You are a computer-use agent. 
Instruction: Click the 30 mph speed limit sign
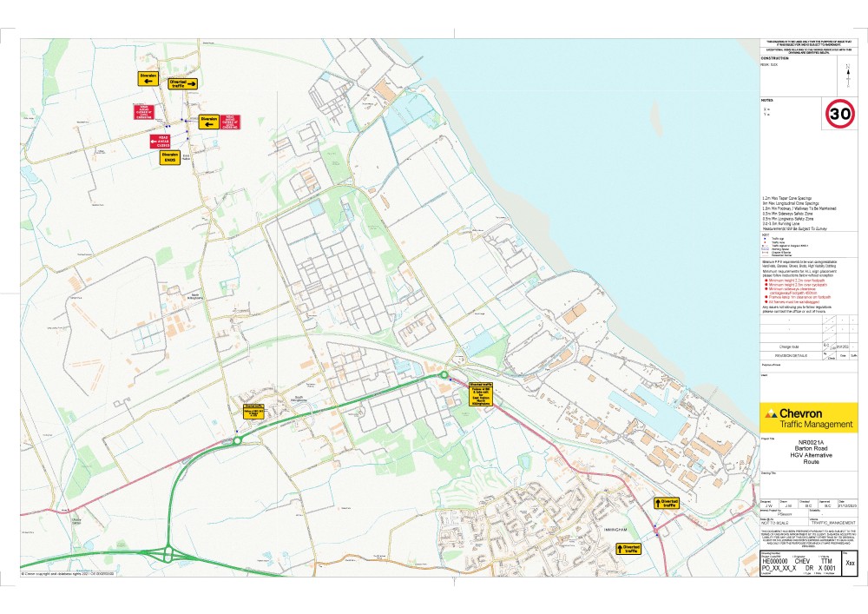point(838,112)
